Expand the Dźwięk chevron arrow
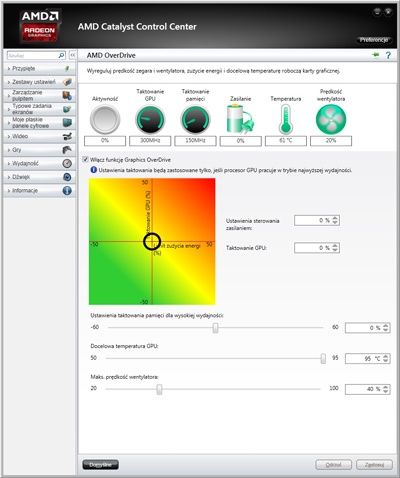 click(9, 177)
